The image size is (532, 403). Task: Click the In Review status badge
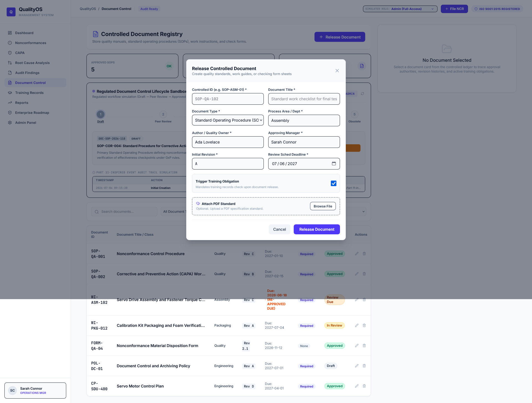[x=334, y=325]
